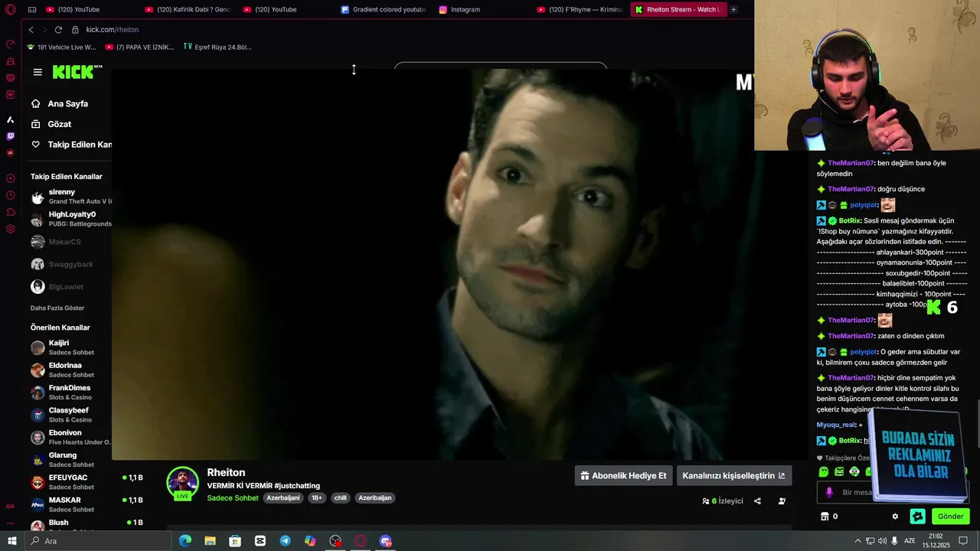This screenshot has height=551, width=980.
Task: Click the teal emote picker button
Action: tap(918, 517)
